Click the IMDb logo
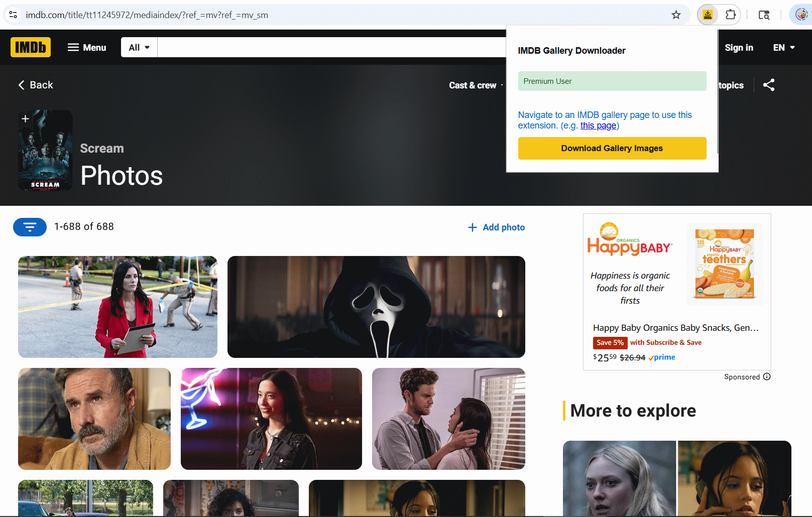This screenshot has height=517, width=812. (x=31, y=47)
